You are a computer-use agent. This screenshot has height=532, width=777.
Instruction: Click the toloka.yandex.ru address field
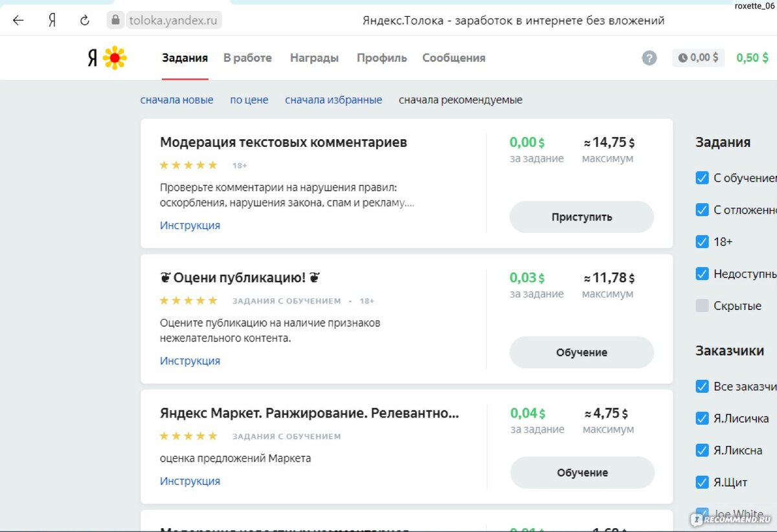click(173, 20)
